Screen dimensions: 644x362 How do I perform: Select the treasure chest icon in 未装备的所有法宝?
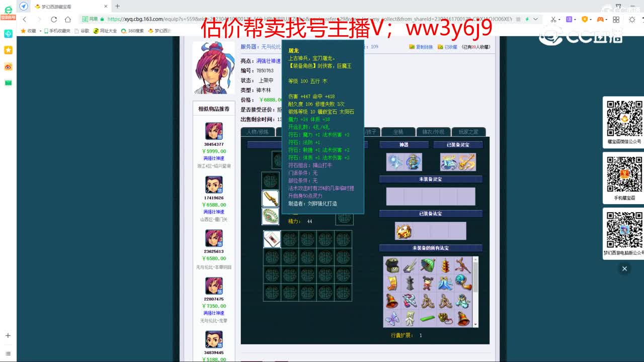[393, 265]
